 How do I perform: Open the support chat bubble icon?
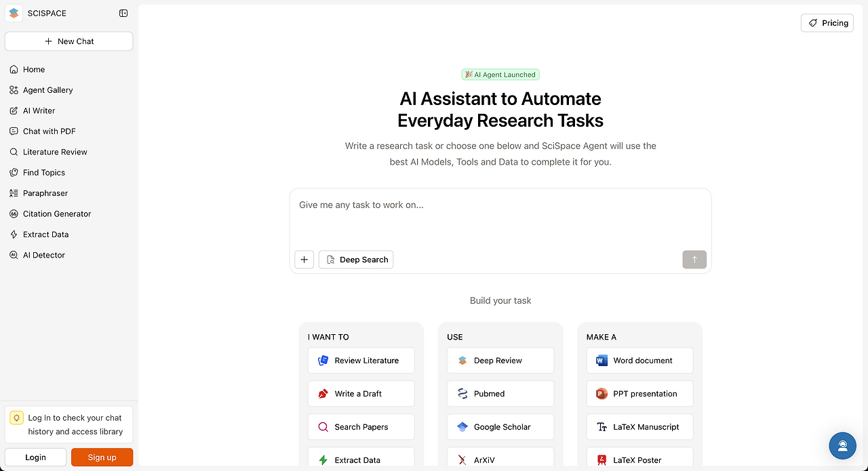click(842, 445)
